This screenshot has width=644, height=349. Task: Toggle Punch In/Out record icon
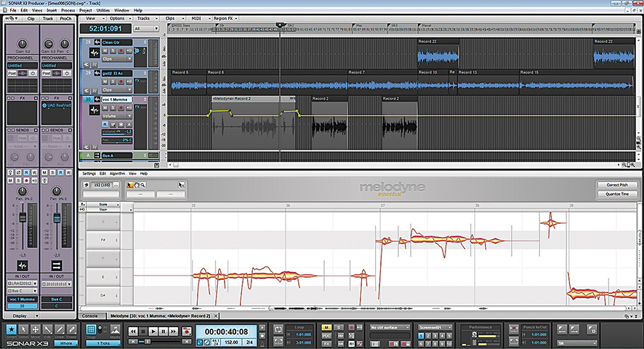pyautogui.click(x=513, y=329)
